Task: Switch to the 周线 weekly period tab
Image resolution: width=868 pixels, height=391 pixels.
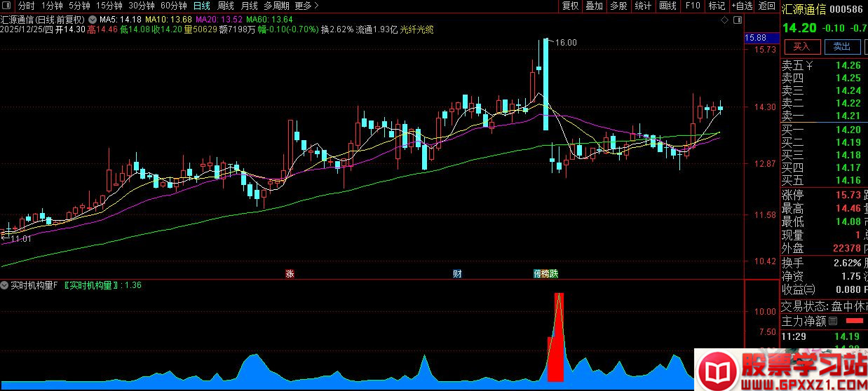Action: 226,6
